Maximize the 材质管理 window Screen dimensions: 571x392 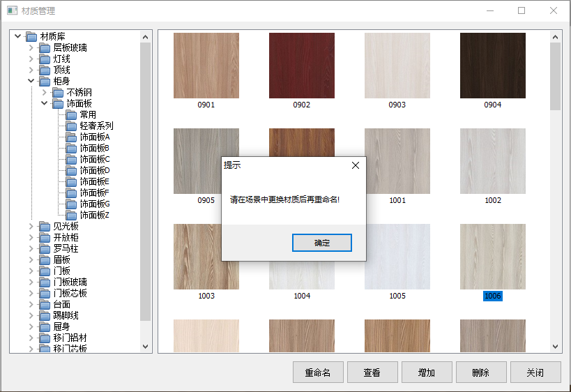tap(521, 10)
